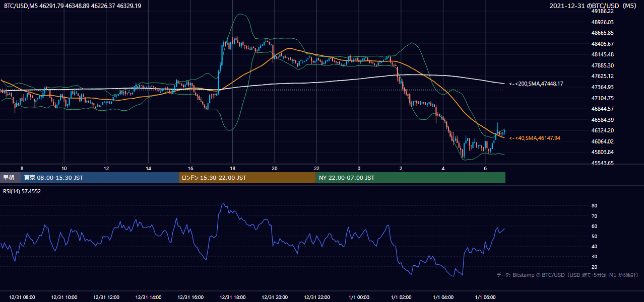Click price axis value 47885.30
The height and width of the screenshot is (302, 644).
click(603, 65)
